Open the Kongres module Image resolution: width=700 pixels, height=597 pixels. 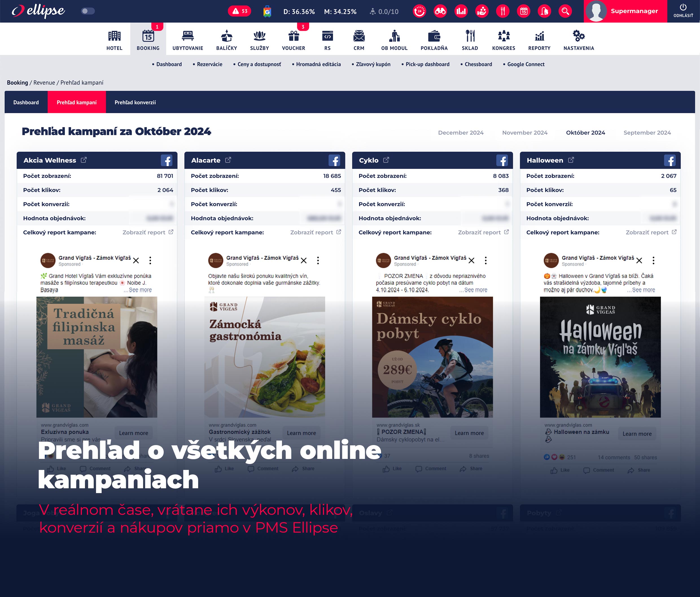point(504,40)
